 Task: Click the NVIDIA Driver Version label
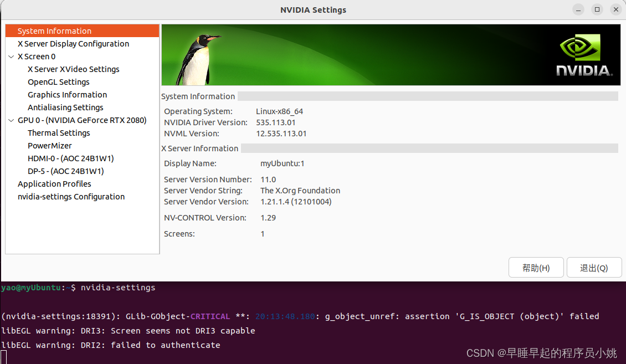point(206,122)
